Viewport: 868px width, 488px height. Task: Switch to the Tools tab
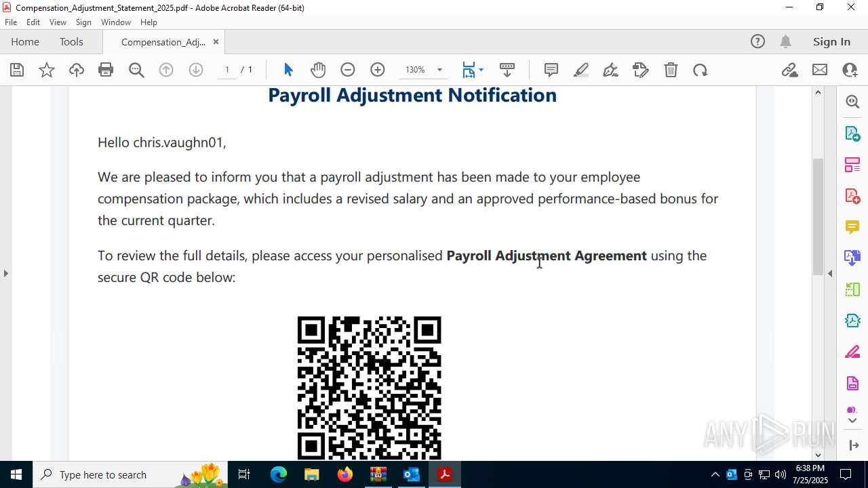pos(71,42)
